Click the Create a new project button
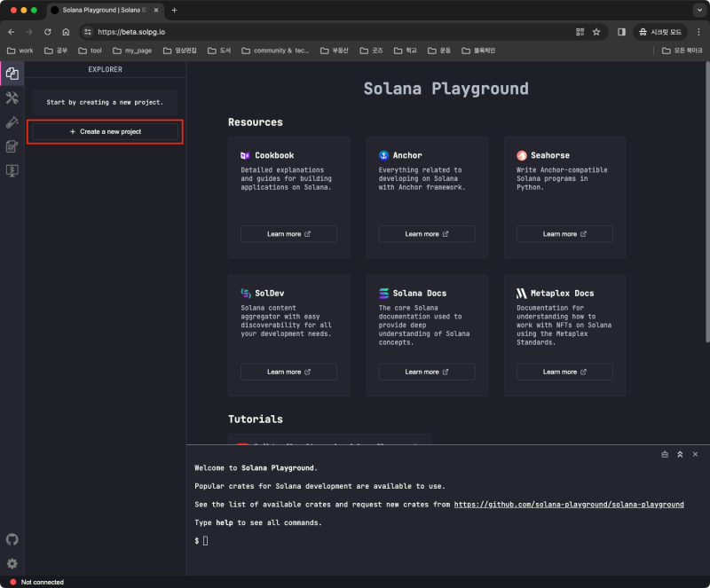The image size is (710, 588). 105,132
